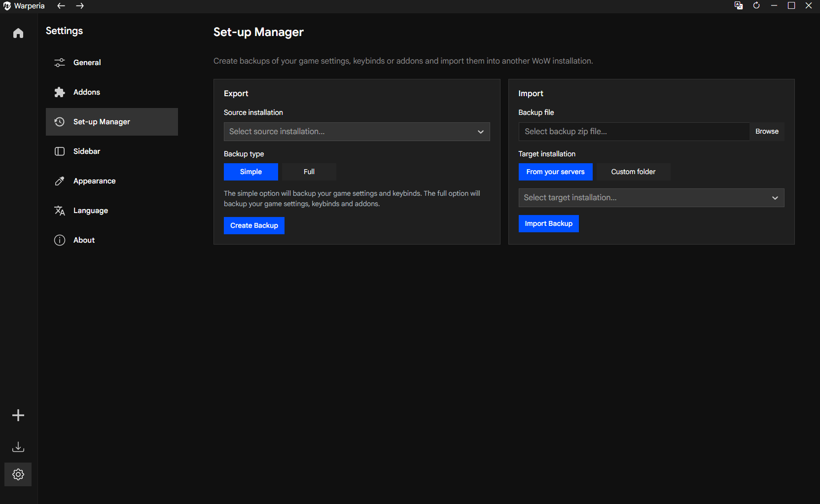The image size is (820, 504).
Task: Click the source installation dropdown chevron
Action: tap(481, 132)
